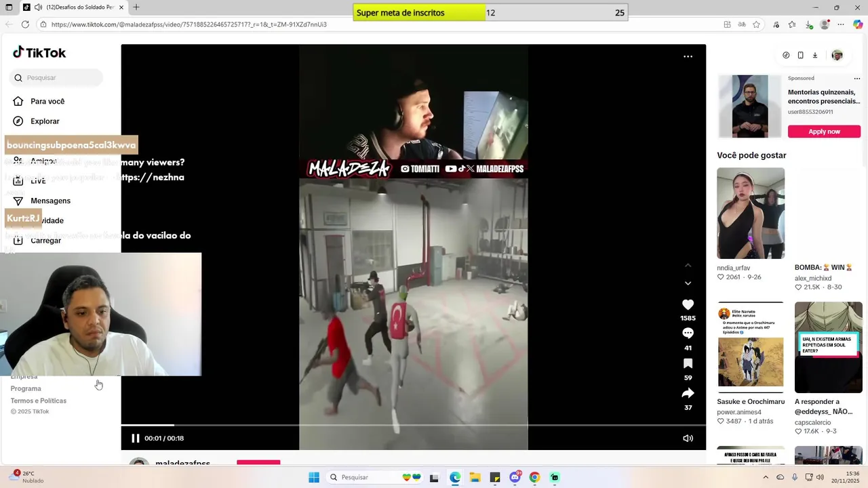The width and height of the screenshot is (868, 488).
Task: Close the Desafios do Soldado tab
Action: tap(121, 7)
